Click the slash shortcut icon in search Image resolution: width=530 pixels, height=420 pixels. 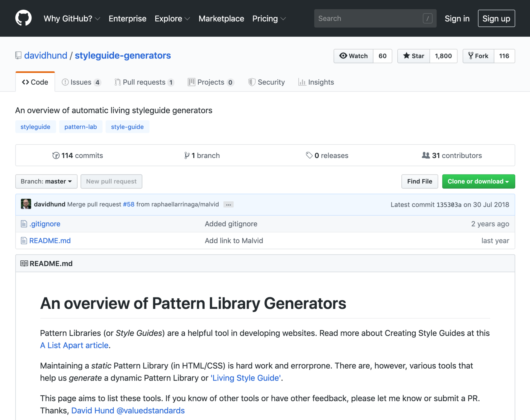pos(428,19)
